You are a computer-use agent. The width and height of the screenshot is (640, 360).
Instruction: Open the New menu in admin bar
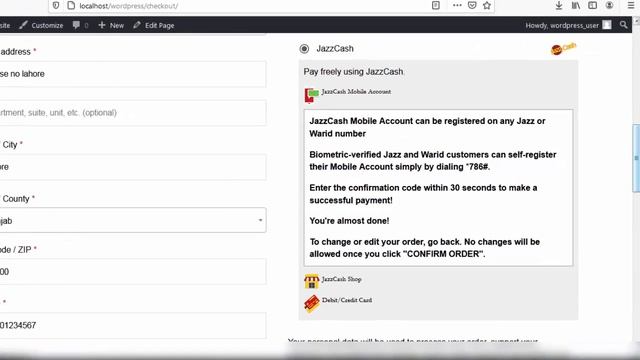[x=111, y=25]
